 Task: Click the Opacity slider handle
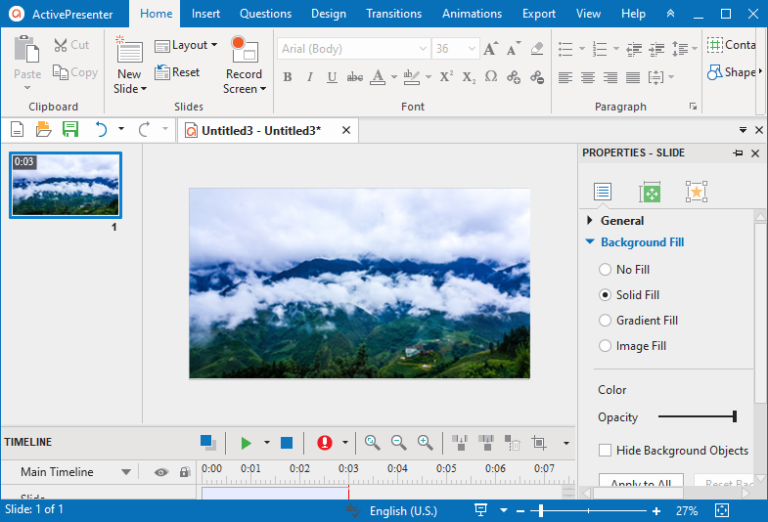tap(734, 417)
